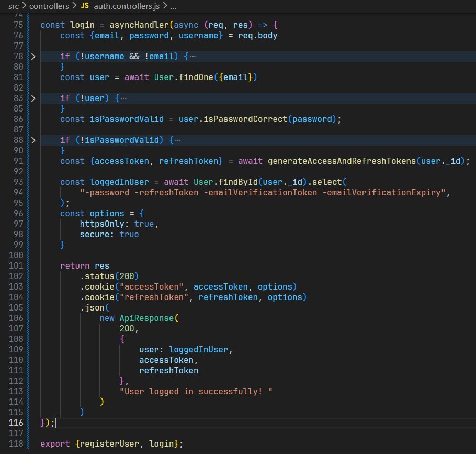The height and width of the screenshot is (454, 476).
Task: Select auth.controllers.js in breadcrumb
Action: [127, 6]
